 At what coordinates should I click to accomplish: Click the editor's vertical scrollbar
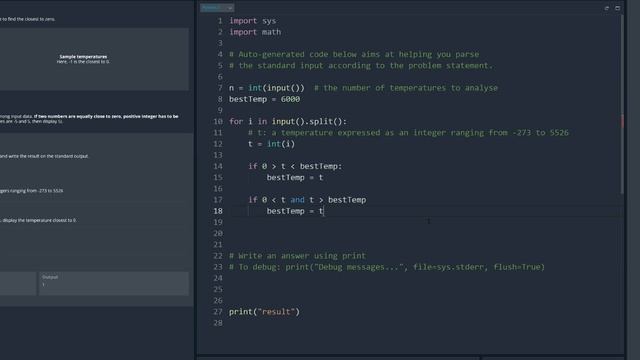click(x=622, y=104)
